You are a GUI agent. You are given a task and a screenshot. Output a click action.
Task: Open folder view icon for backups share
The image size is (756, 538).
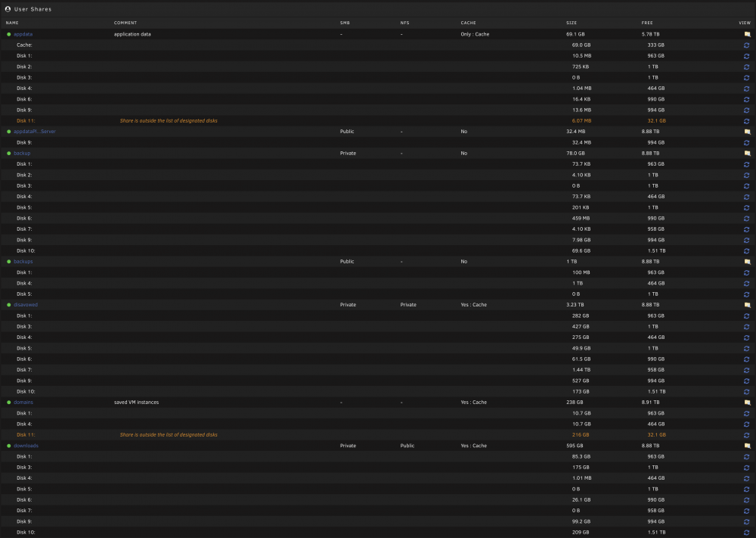[747, 262]
